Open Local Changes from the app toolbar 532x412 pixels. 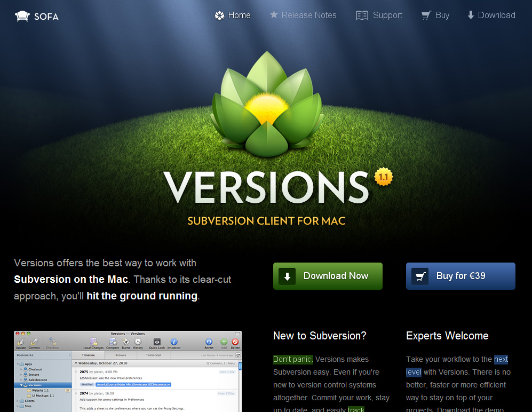(x=93, y=343)
